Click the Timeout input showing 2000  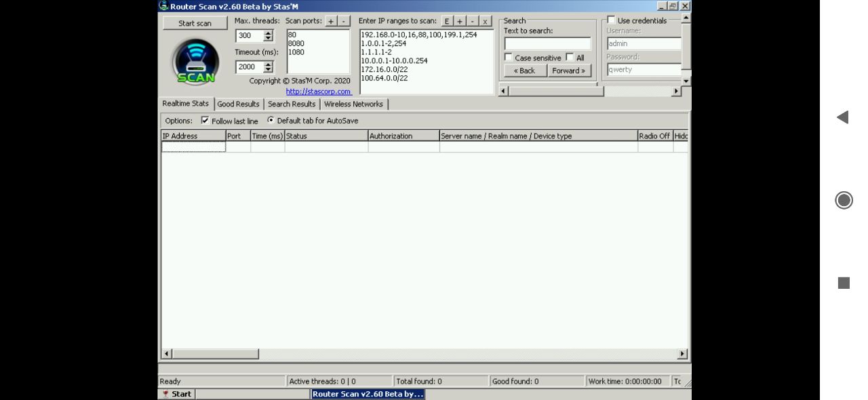250,67
